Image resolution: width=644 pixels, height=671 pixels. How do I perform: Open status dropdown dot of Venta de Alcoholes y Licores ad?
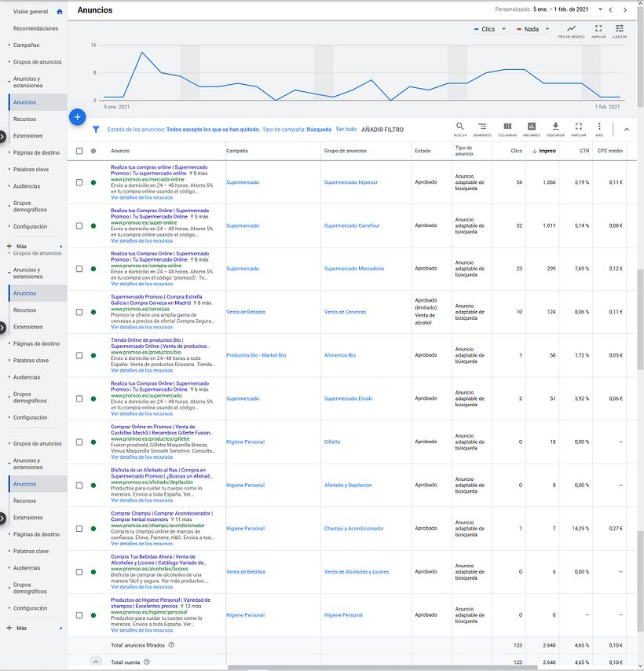[x=93, y=572]
